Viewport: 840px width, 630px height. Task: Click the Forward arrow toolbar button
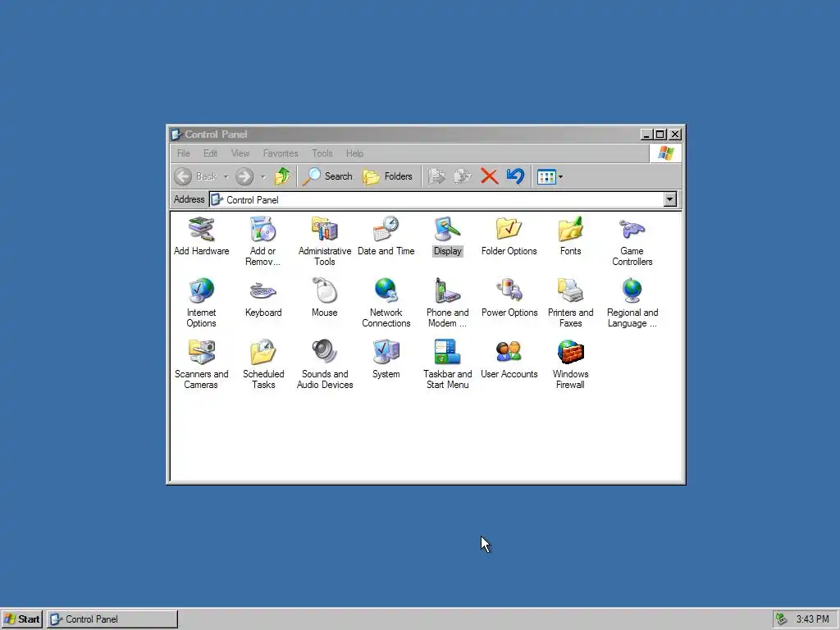244,176
